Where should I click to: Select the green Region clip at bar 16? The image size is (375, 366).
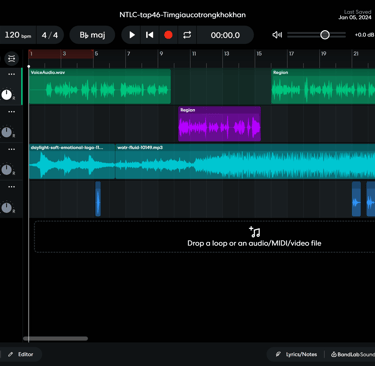[x=323, y=86]
